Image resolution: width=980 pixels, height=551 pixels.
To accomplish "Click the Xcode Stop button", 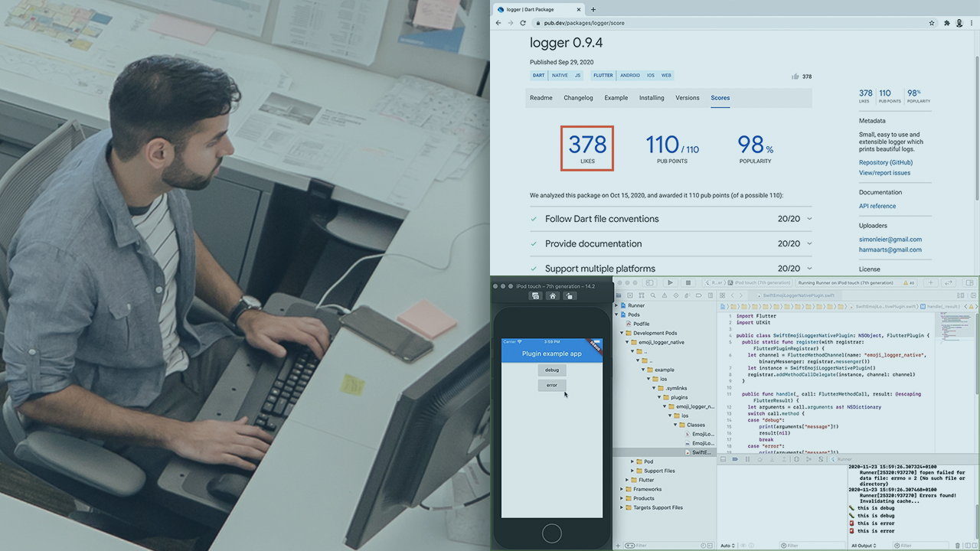I will 688,283.
